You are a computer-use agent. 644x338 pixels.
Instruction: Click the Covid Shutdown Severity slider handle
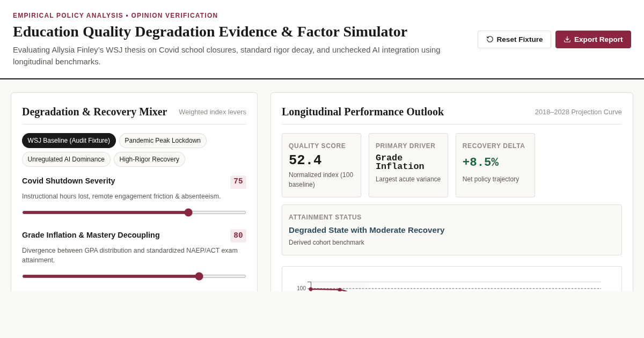(x=188, y=212)
